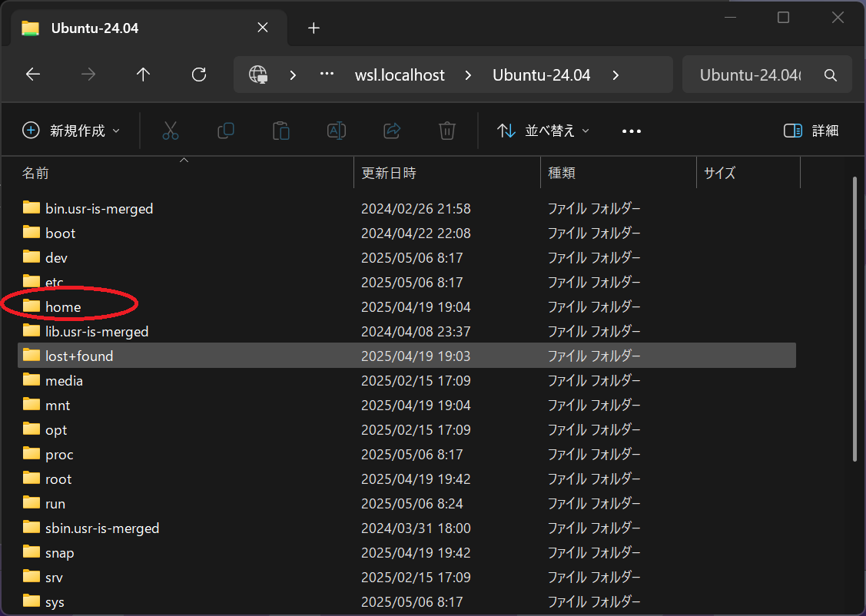Click the boot folder's yellow icon
Image resolution: width=866 pixels, height=616 pixels.
click(x=32, y=232)
